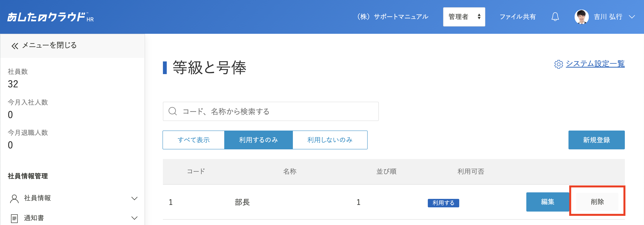Open the 管理者 role dropdown

tap(464, 17)
